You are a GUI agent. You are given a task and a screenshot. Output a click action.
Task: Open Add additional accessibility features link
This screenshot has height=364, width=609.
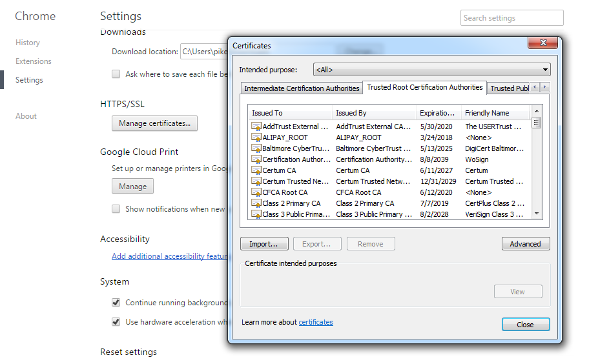pyautogui.click(x=169, y=256)
